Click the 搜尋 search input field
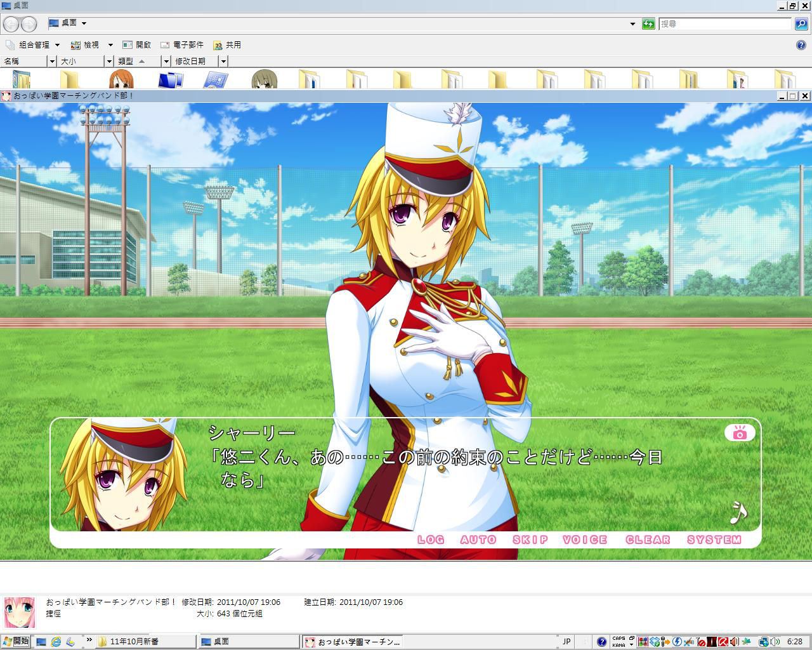Viewport: 812px width, 650px height. 724,24
